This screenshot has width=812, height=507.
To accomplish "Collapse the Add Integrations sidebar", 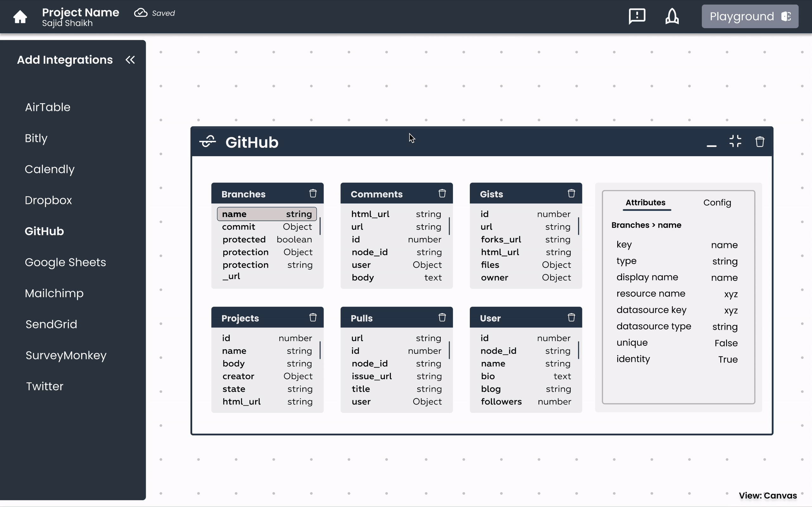I will [x=130, y=60].
